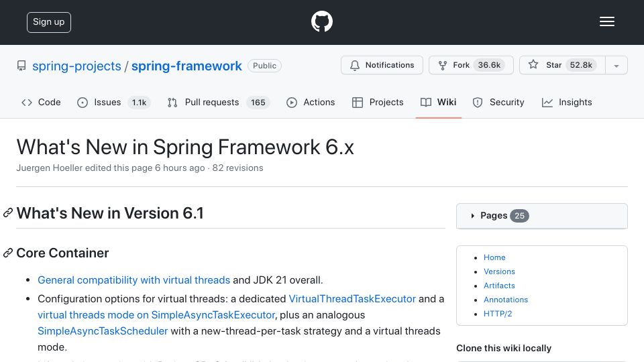Viewport: 644px width, 362px height.
Task: Open the 82 revisions history link
Action: [x=237, y=168]
